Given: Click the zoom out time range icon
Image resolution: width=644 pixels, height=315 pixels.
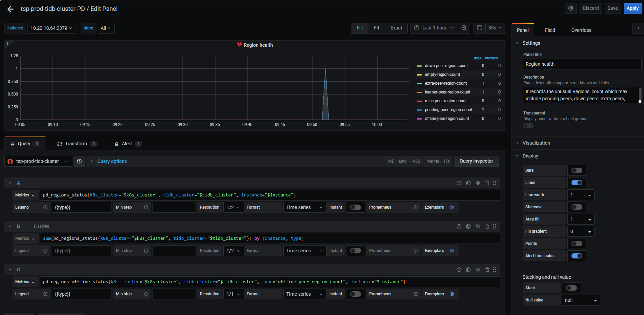Looking at the screenshot, I should 464,28.
